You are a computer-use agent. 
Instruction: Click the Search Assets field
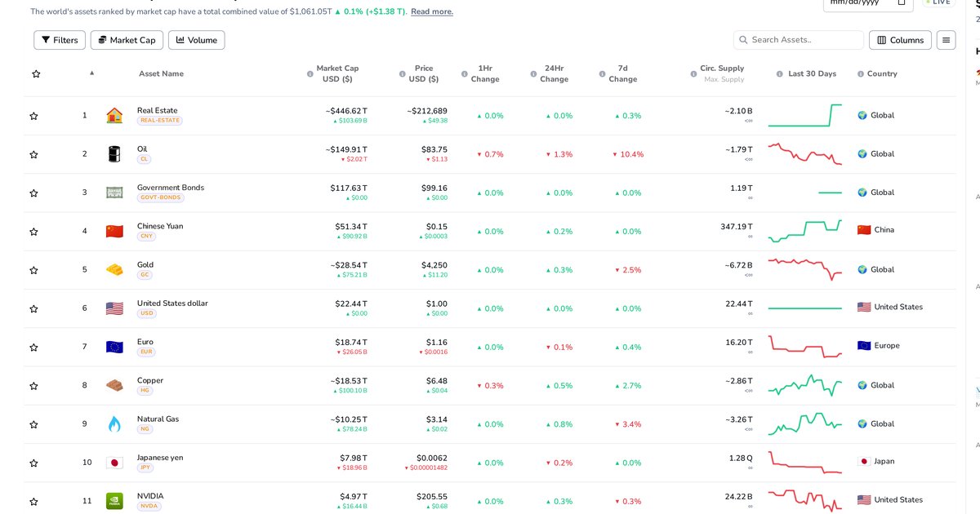click(799, 40)
